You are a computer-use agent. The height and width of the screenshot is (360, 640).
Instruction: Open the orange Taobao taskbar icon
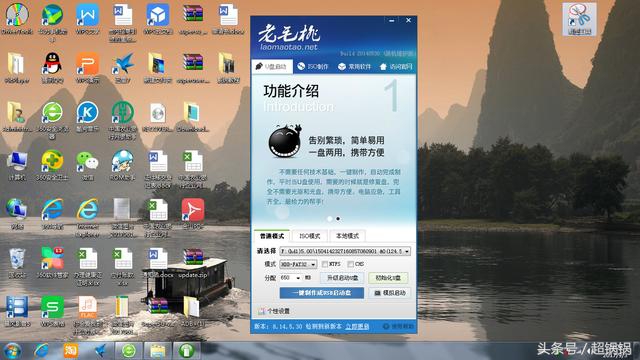pyautogui.click(x=70, y=351)
